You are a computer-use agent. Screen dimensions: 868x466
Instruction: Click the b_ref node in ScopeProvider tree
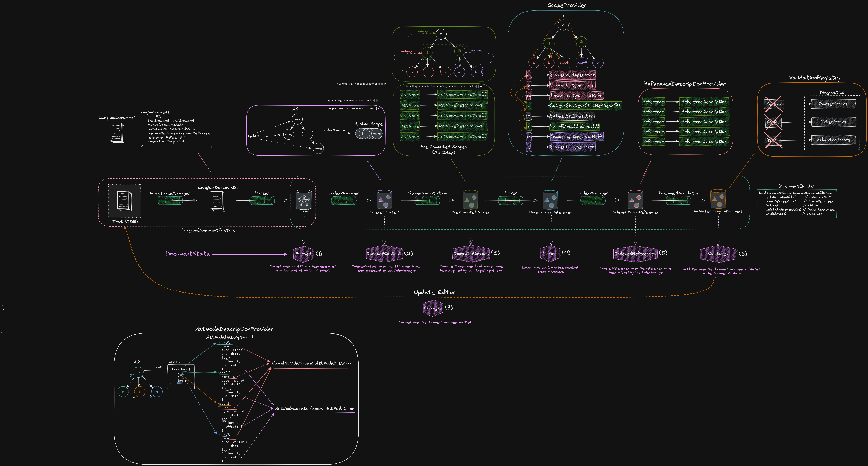coord(564,63)
